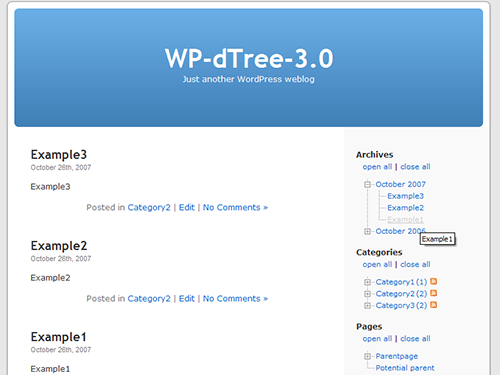The image size is (500, 375).
Task: Click 'Just another WordPress weblog' tagline
Action: coord(249,79)
